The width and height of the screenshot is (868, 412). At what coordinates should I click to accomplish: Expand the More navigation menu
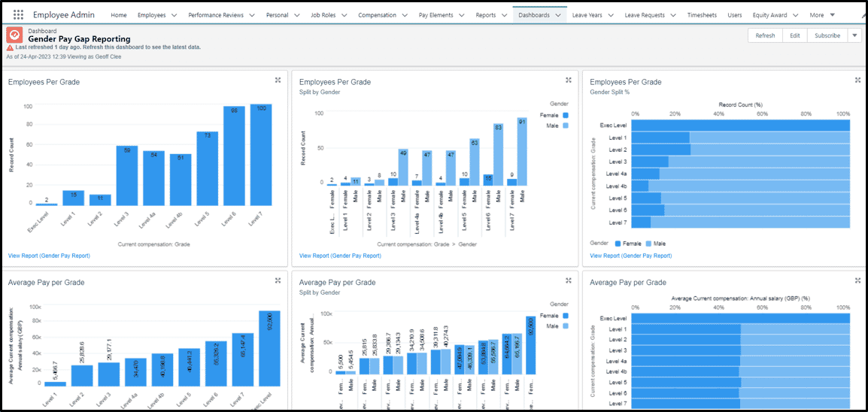(821, 15)
